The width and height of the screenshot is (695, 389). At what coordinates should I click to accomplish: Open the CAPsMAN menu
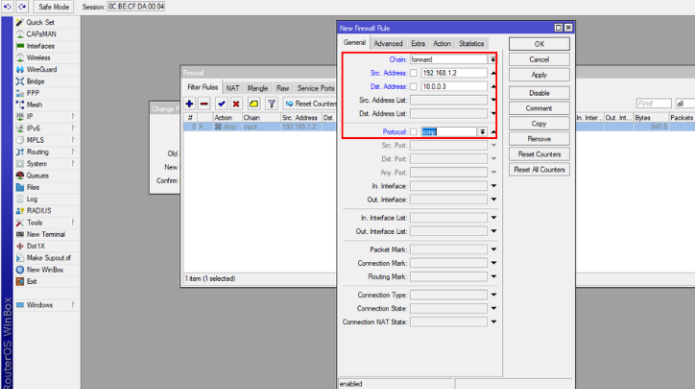41,34
